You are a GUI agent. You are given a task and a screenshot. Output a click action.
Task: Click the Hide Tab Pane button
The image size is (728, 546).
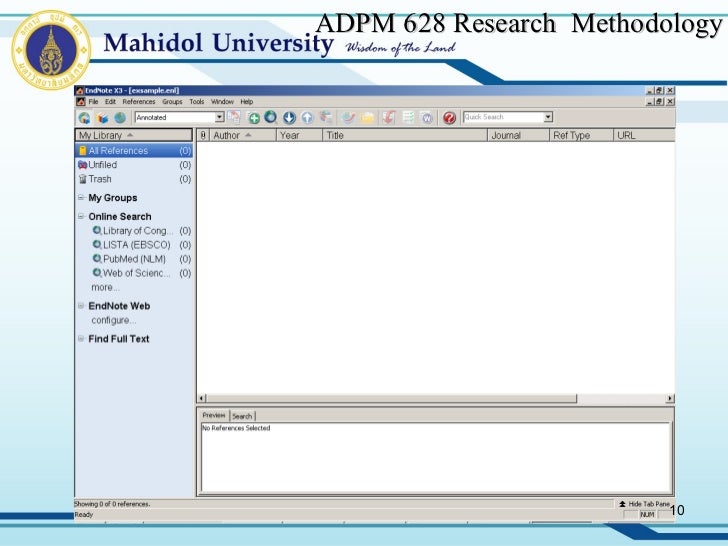(x=644, y=504)
